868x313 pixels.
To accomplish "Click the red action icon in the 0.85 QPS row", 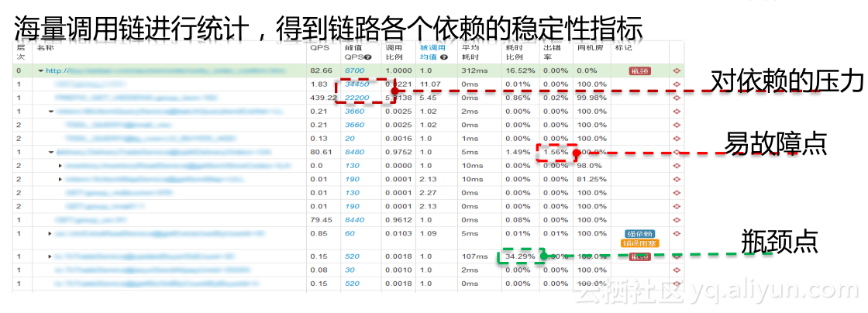I will (x=677, y=233).
